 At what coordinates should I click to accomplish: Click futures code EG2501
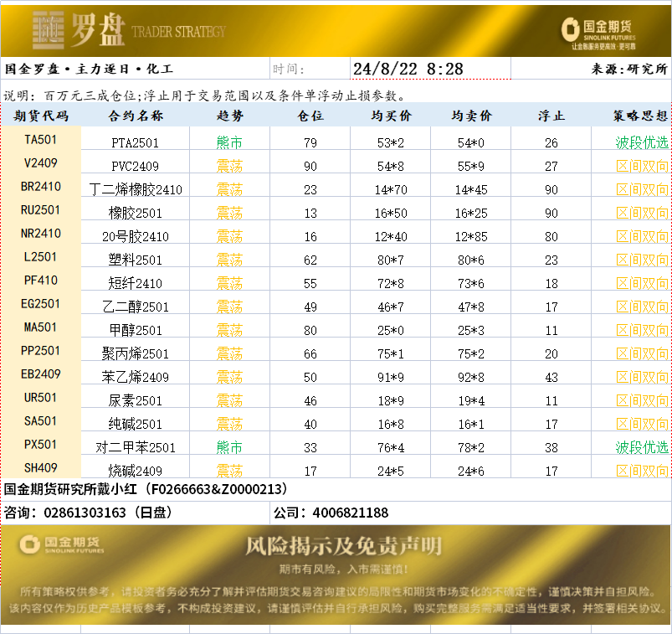point(41,304)
